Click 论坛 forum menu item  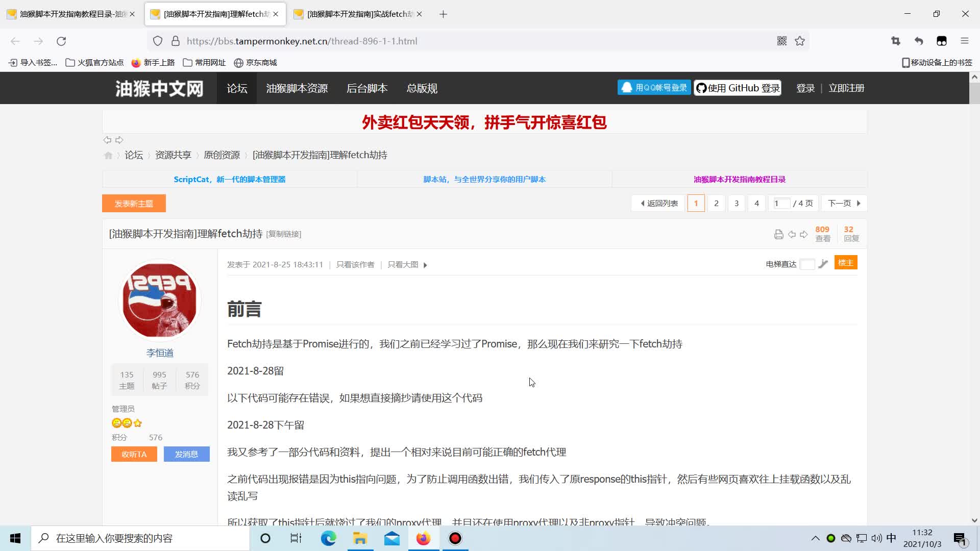click(x=237, y=88)
